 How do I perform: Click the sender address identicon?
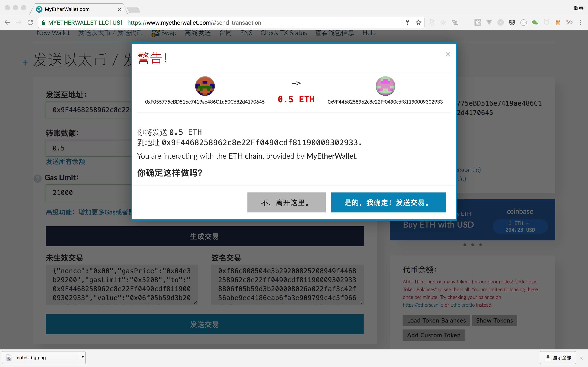click(205, 86)
